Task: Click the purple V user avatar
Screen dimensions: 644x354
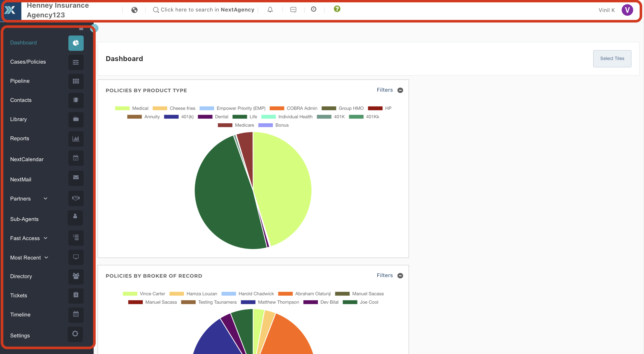Action: [627, 10]
